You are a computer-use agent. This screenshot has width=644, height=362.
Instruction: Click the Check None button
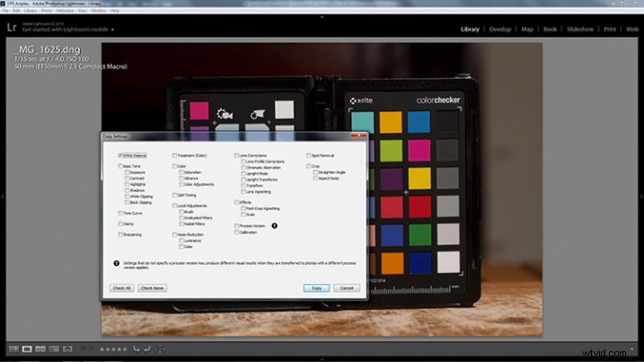coord(152,287)
